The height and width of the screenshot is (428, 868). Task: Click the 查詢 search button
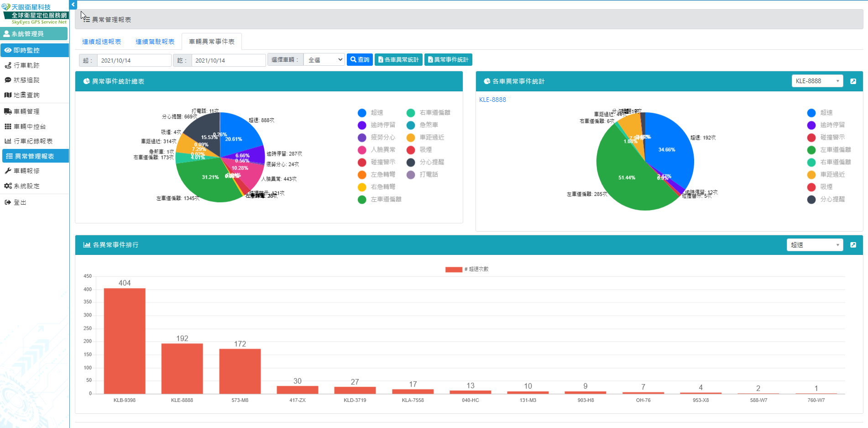click(x=360, y=60)
